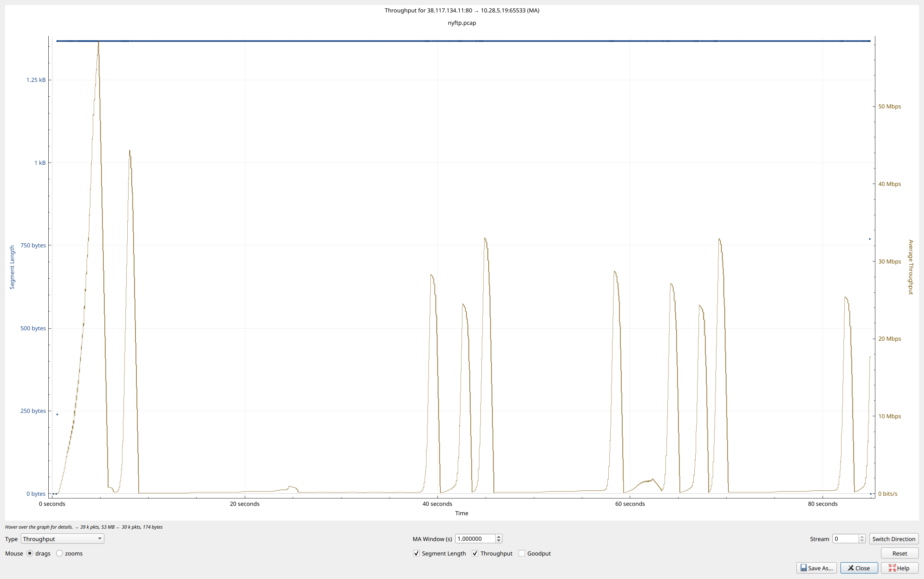Image resolution: width=924 pixels, height=579 pixels.
Task: Increase MA Window with up arrow
Action: tap(498, 536)
